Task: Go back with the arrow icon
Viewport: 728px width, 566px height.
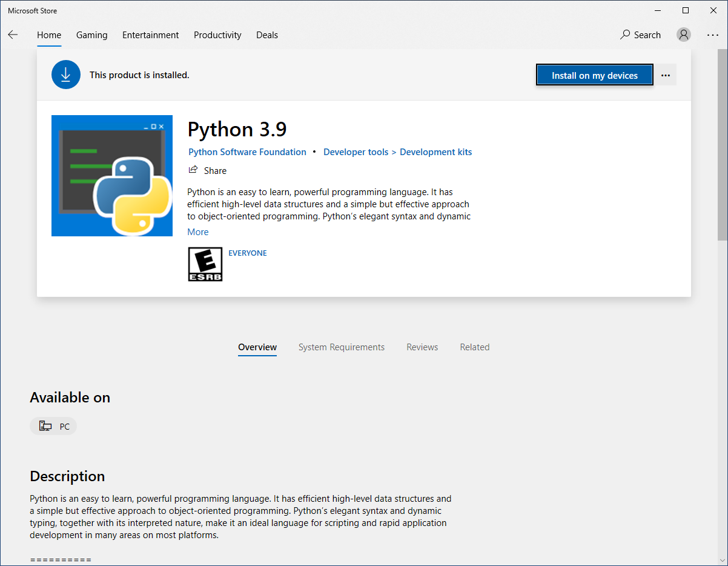Action: click(x=13, y=35)
